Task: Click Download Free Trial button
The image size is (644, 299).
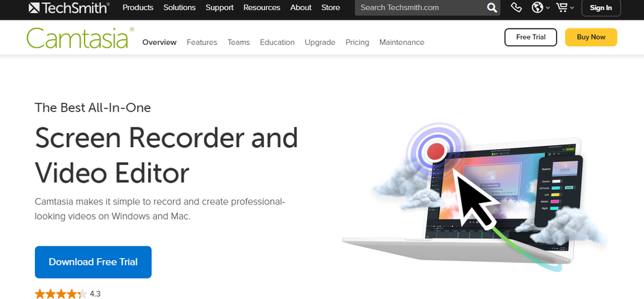Action: pyautogui.click(x=93, y=262)
